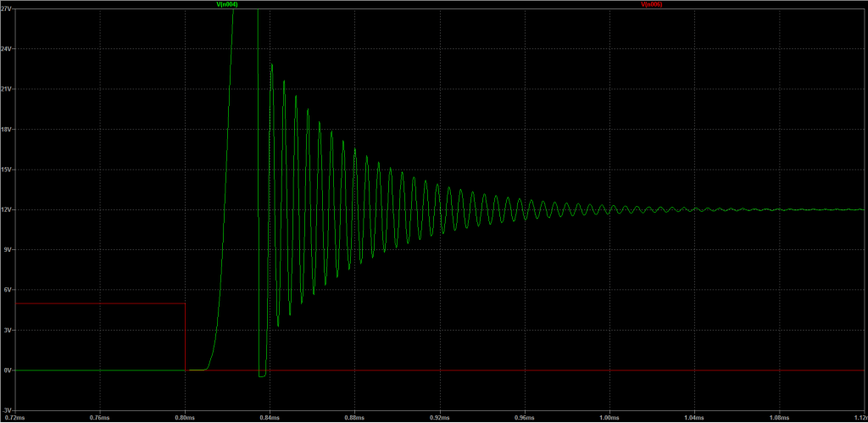Click the 18V label on vertical axis

tap(8, 130)
